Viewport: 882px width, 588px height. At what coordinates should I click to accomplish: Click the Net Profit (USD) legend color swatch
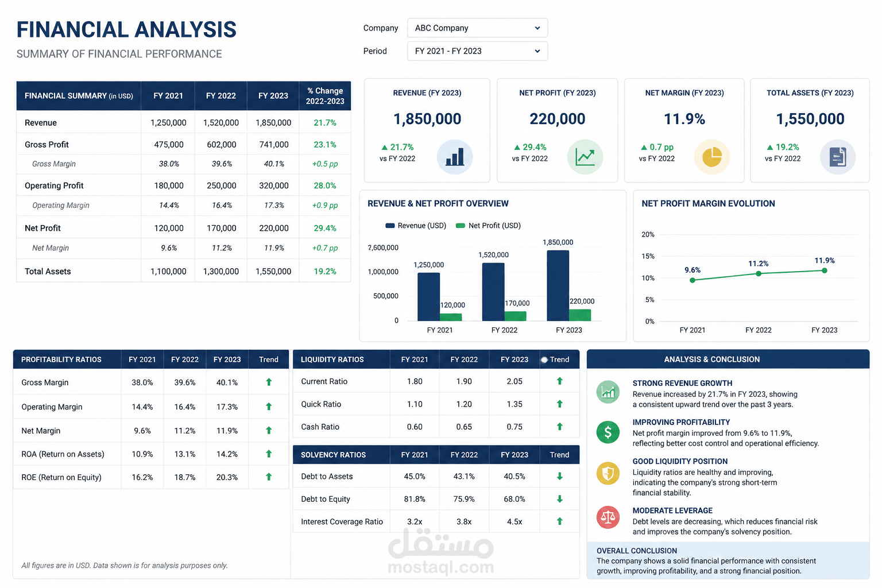[461, 226]
